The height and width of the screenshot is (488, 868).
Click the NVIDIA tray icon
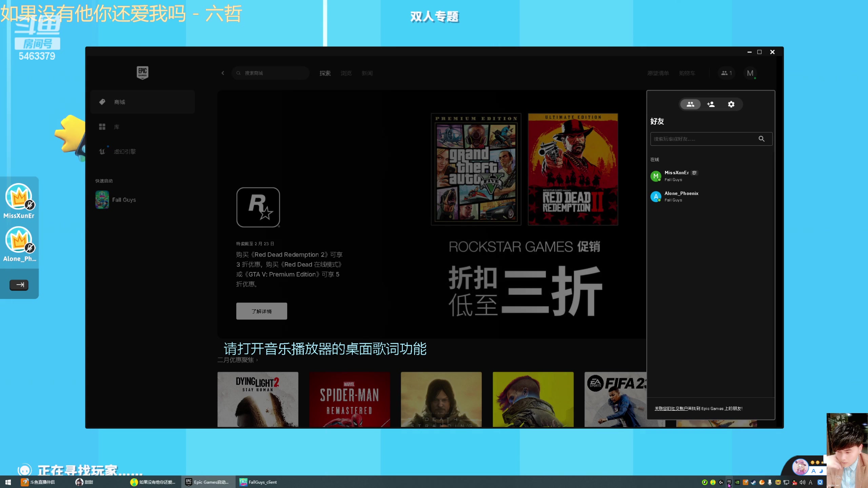737,482
